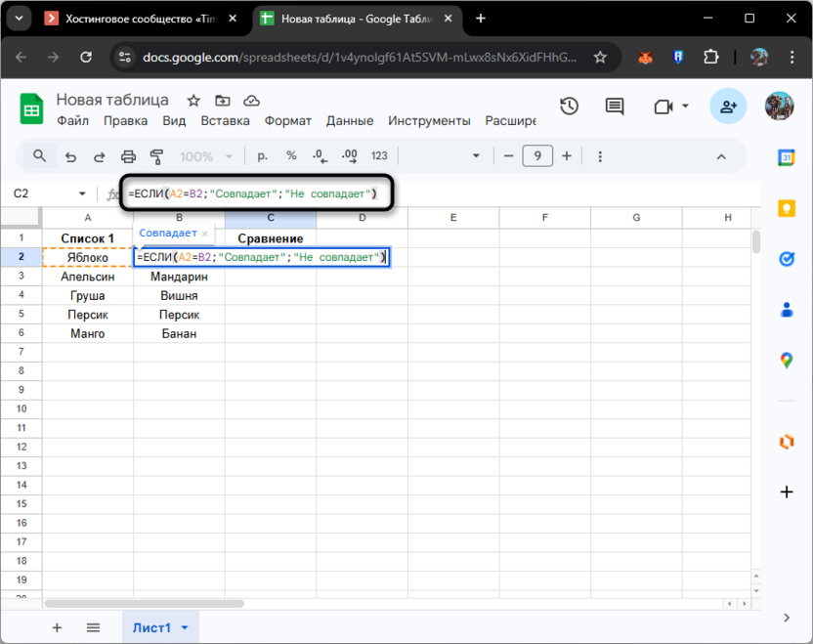The image size is (813, 644).
Task: Star the Новая таблица spreadsheet
Action: pyautogui.click(x=193, y=100)
